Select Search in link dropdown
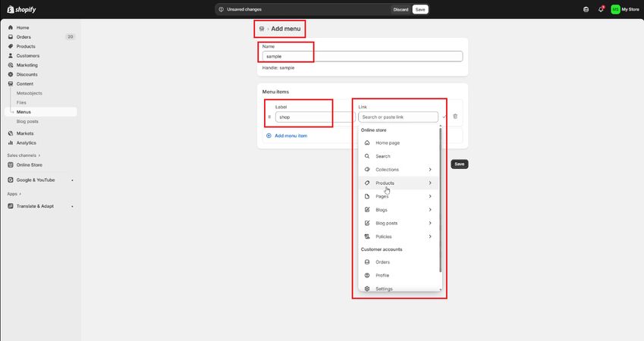The image size is (644, 341). pyautogui.click(x=398, y=156)
